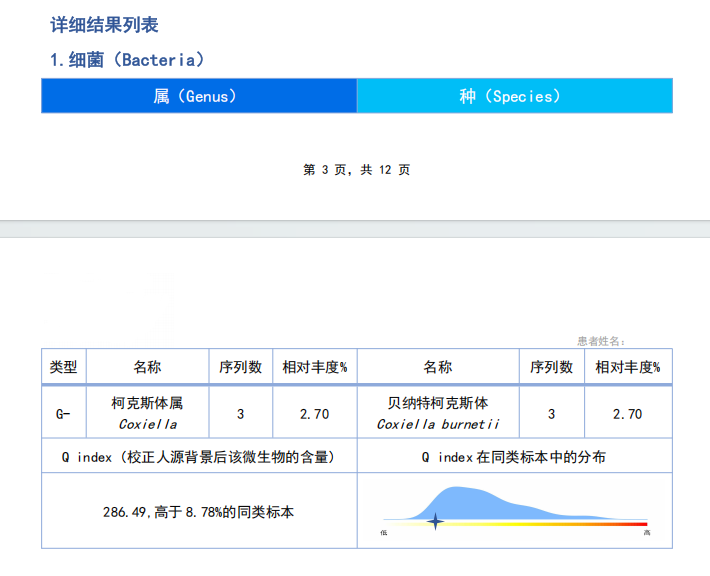This screenshot has width=710, height=576.
Task: Select the 柯克斯体属 genus name
Action: click(147, 403)
